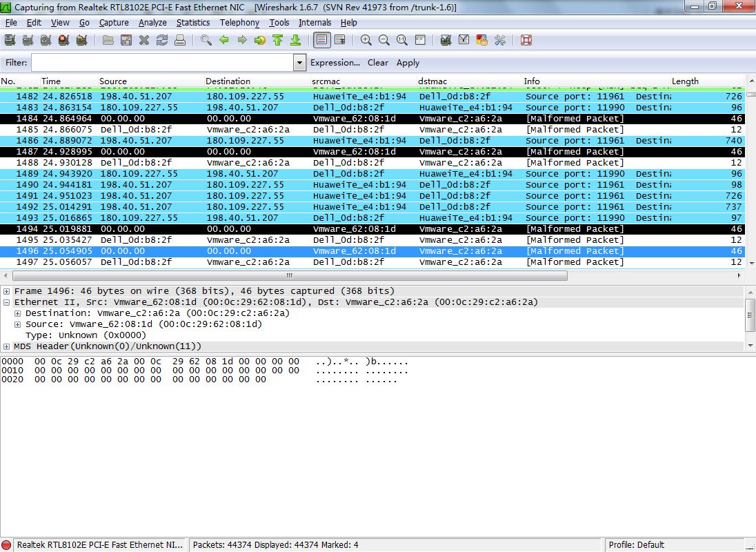
Task: Open the Statistics menu
Action: [x=192, y=22]
